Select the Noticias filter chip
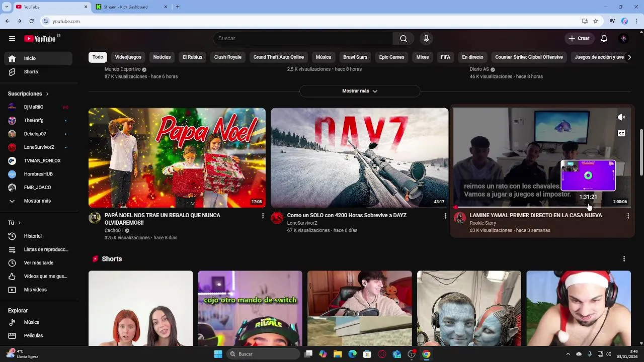 (162, 57)
